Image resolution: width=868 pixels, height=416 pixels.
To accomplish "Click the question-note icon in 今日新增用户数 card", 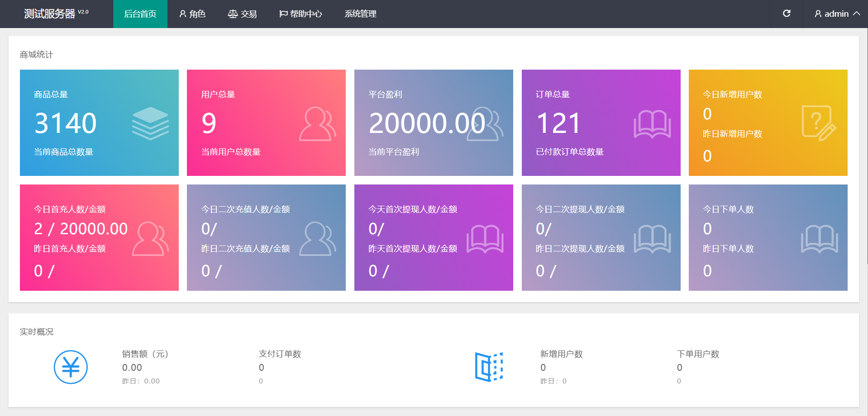I will click(x=819, y=123).
